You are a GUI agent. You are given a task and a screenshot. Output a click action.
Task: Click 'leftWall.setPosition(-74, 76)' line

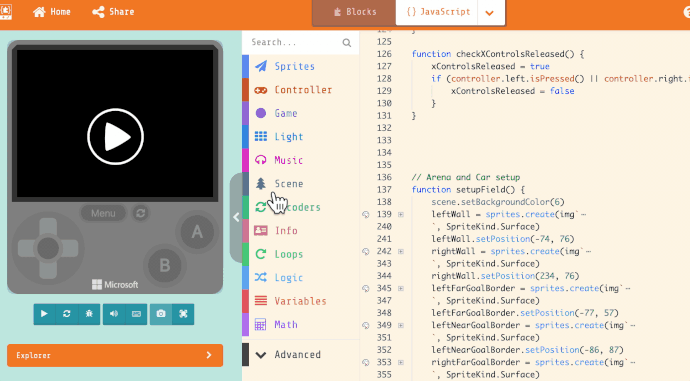503,239
